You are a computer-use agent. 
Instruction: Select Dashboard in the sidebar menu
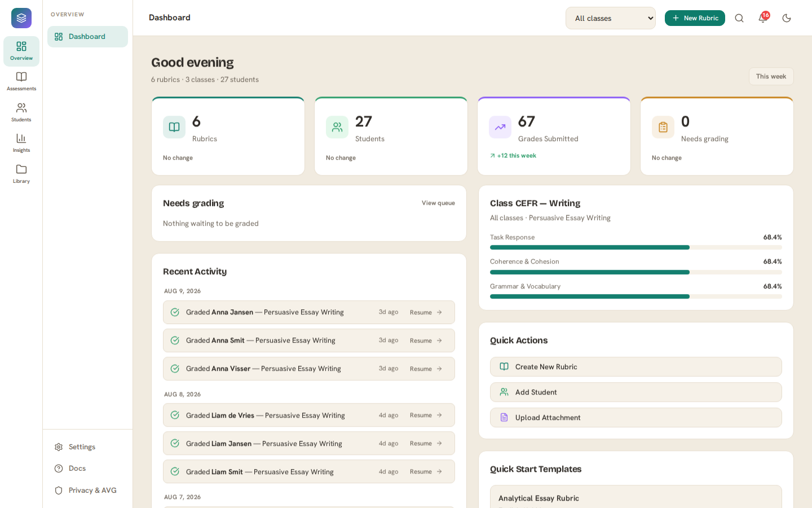click(x=87, y=37)
